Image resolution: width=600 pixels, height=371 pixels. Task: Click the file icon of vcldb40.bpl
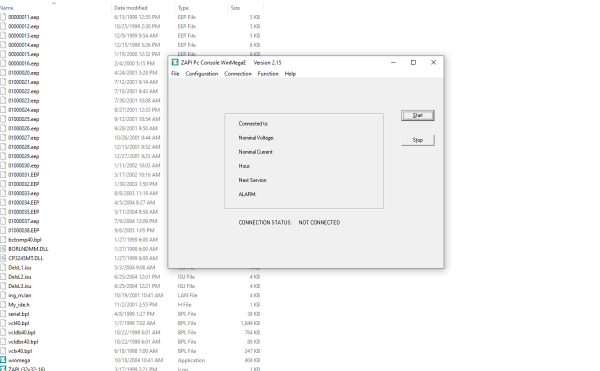3,332
